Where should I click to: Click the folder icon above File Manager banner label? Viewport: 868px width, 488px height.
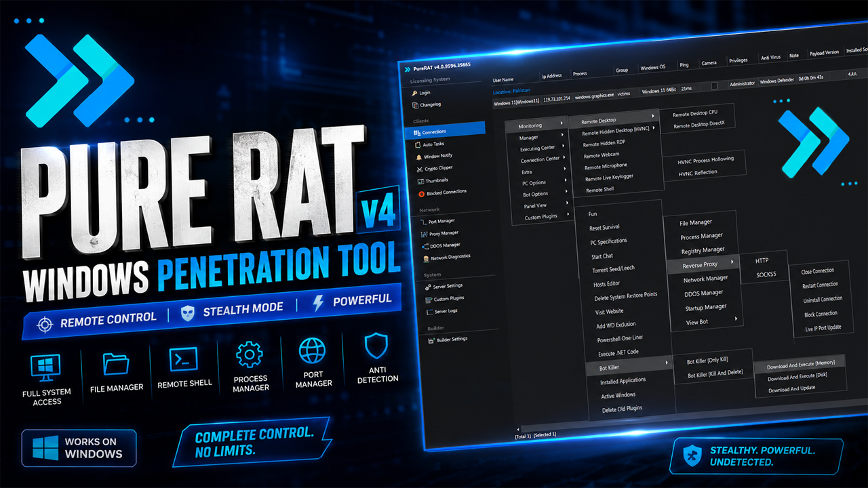(x=116, y=365)
